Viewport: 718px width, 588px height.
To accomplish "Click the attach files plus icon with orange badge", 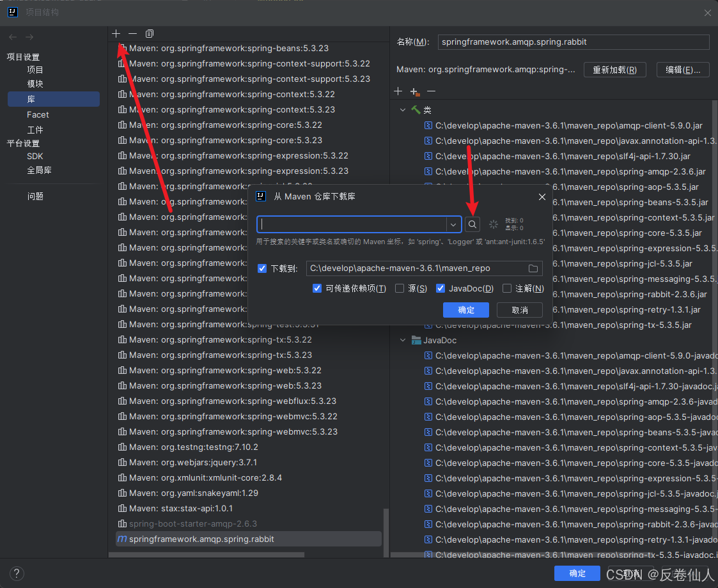I will [x=414, y=91].
